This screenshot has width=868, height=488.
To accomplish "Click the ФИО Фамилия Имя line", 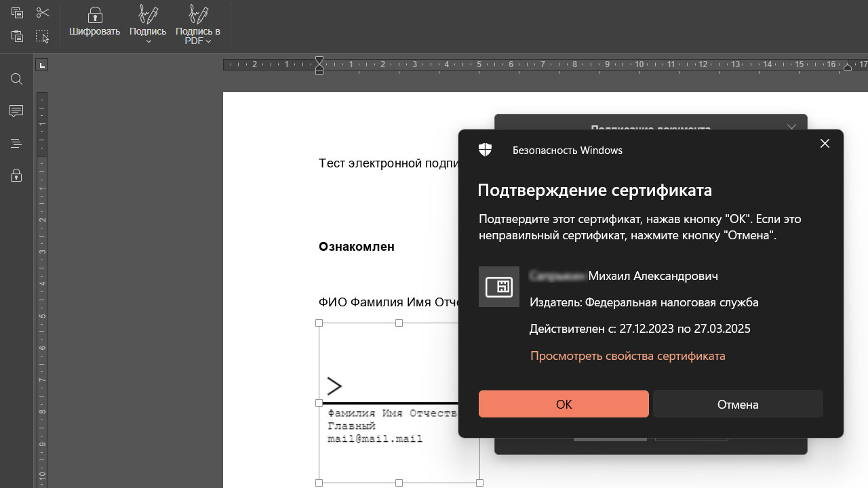I will click(389, 302).
